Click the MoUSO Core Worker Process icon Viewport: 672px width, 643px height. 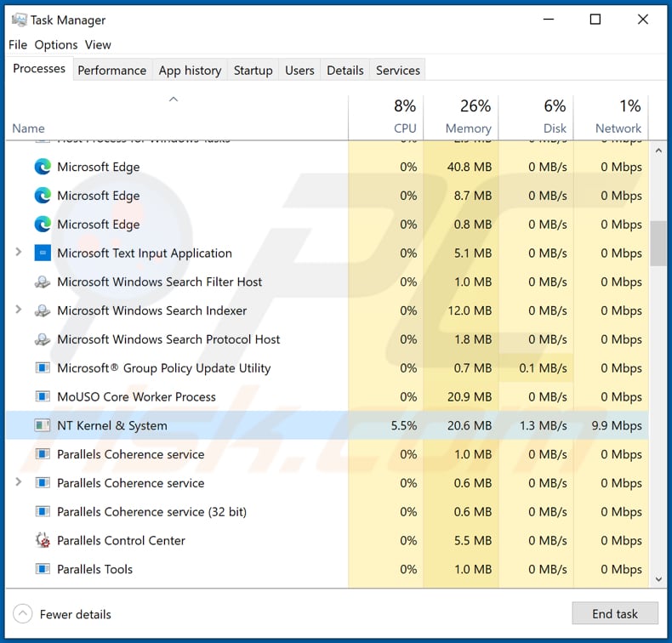(43, 396)
